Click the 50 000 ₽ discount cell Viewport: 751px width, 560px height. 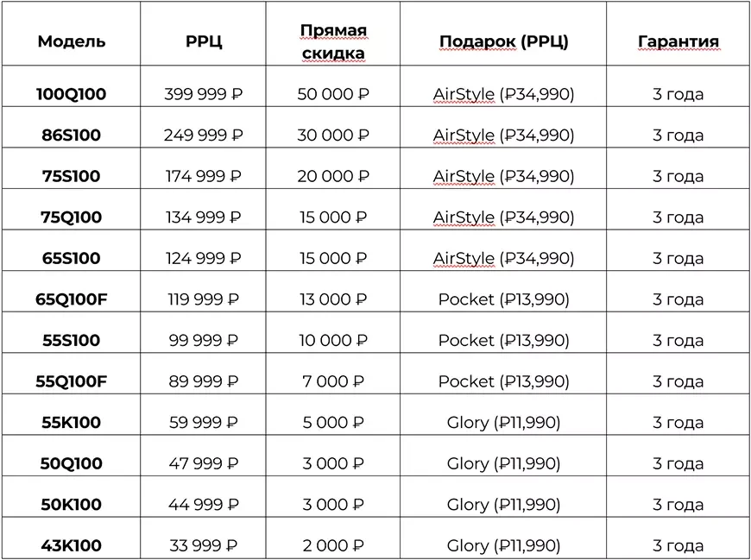pos(333,94)
